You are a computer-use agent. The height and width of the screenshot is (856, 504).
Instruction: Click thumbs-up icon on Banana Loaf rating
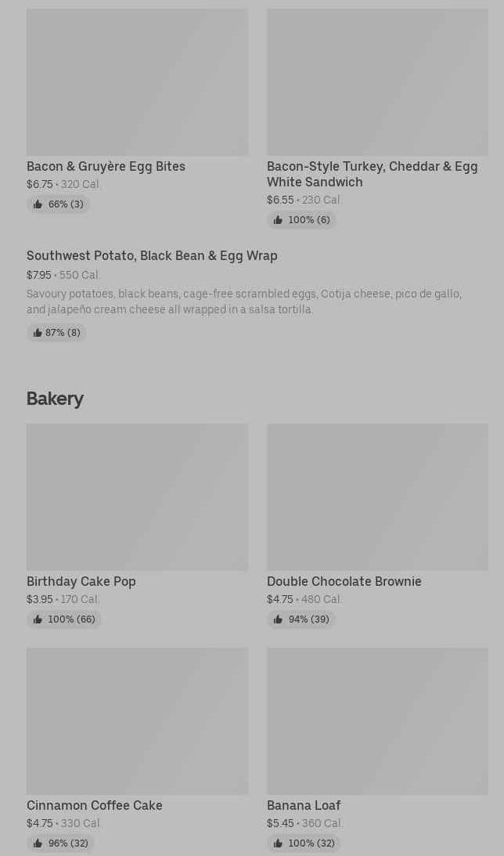click(278, 843)
